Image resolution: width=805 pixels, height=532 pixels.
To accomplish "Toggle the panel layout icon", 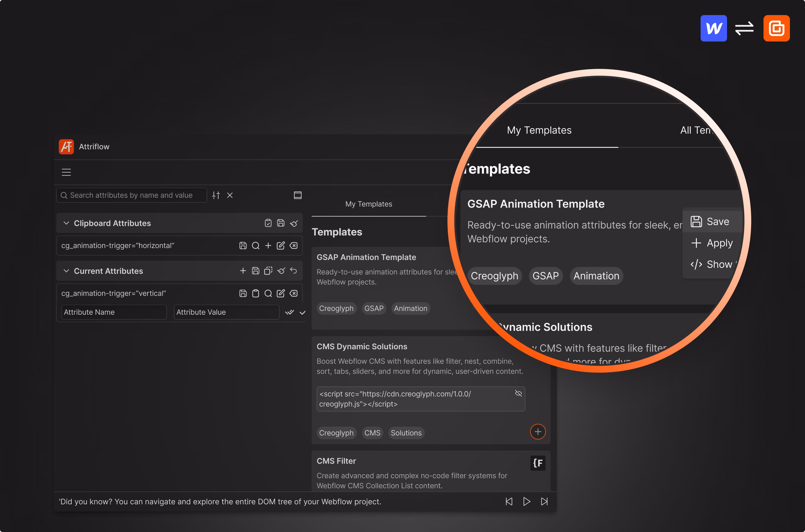I will [x=297, y=195].
